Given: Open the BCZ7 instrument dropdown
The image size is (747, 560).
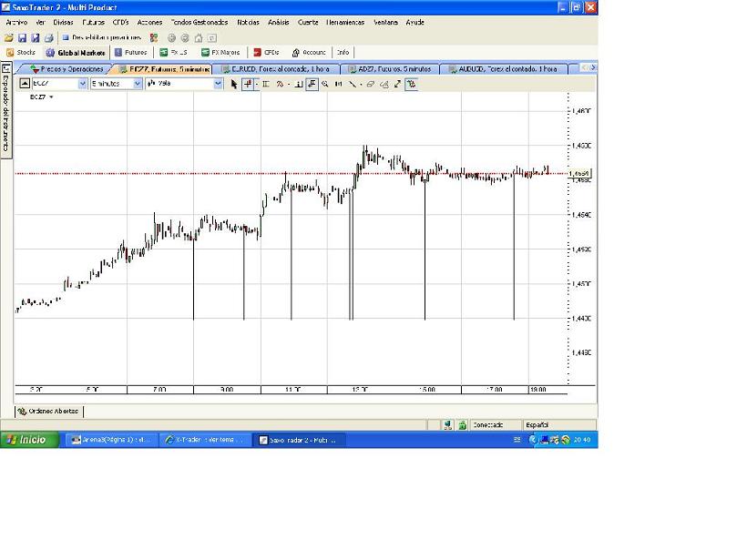Looking at the screenshot, I should (82, 84).
